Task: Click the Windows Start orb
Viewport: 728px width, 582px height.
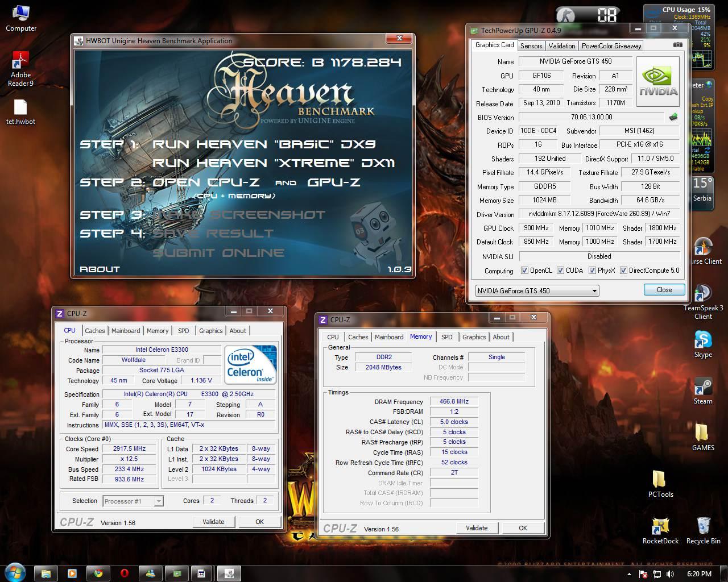Action: pos(15,572)
